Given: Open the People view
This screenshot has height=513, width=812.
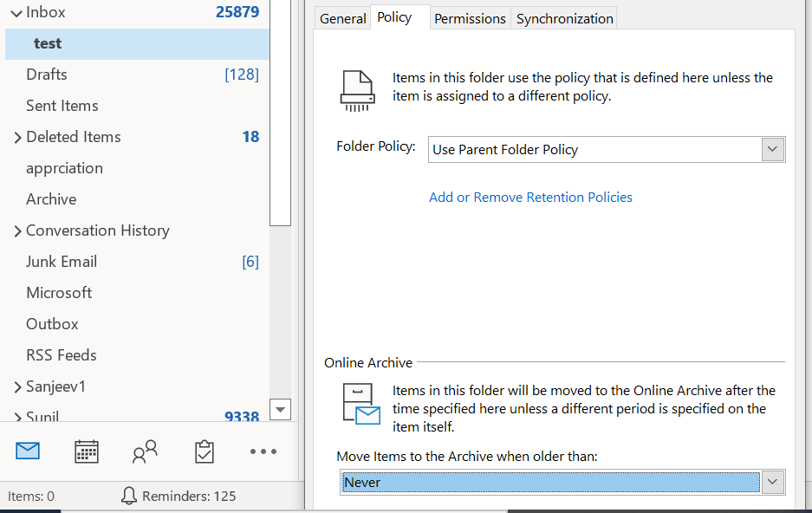Looking at the screenshot, I should click(145, 451).
